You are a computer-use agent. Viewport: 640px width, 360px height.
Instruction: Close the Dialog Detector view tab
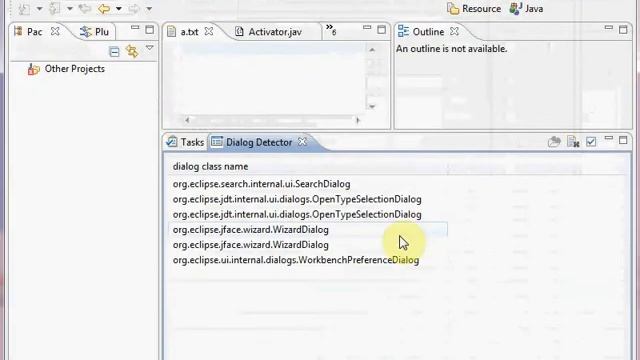(x=302, y=142)
